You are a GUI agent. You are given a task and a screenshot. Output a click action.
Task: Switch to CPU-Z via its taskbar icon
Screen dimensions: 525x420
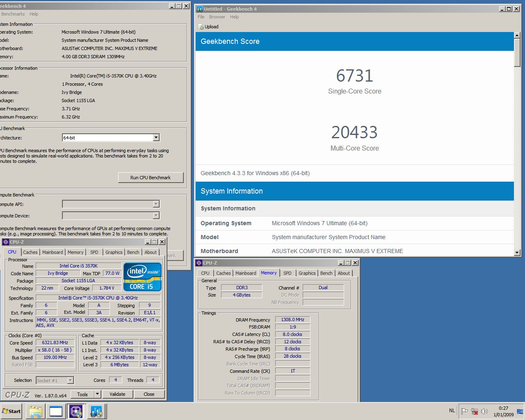(76, 411)
